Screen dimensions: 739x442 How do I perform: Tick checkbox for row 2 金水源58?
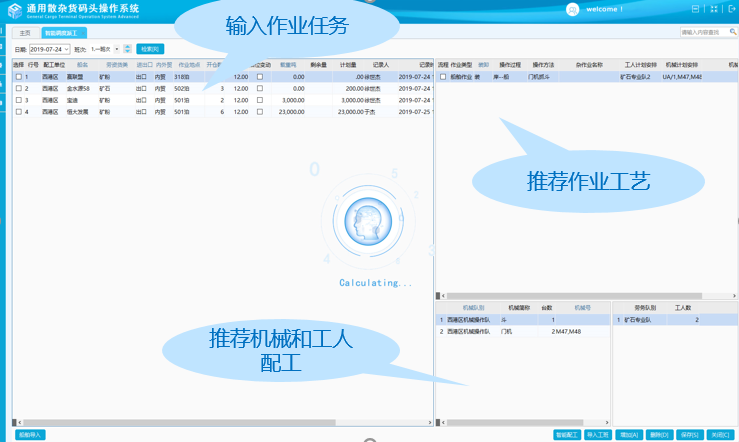[x=18, y=88]
